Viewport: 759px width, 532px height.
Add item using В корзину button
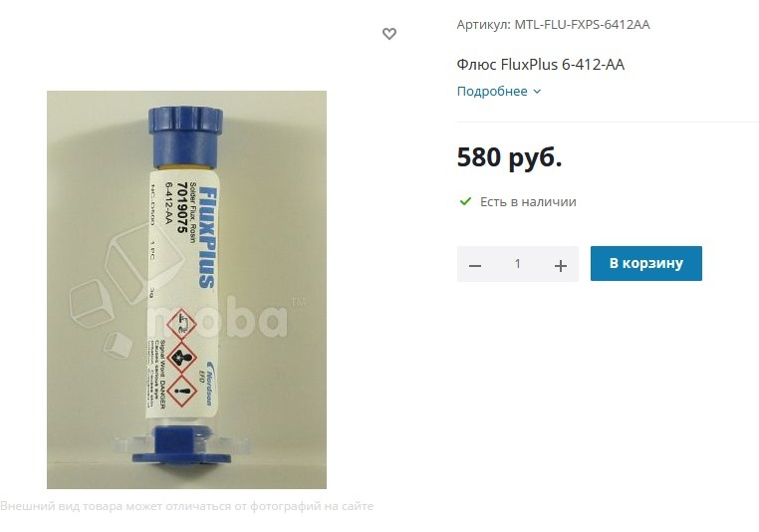coord(645,263)
